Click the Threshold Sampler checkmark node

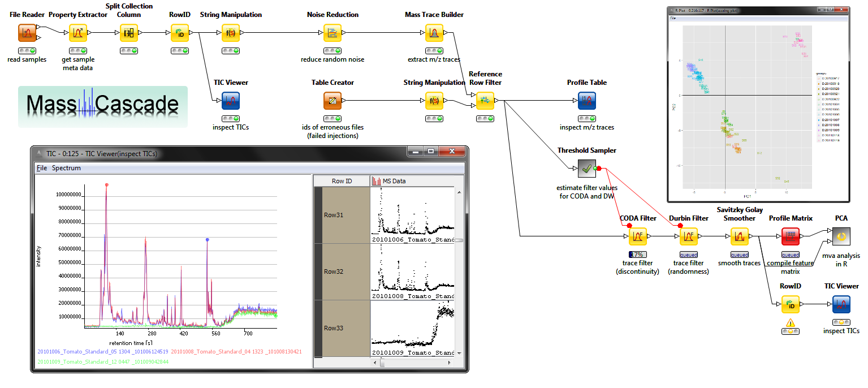coord(586,169)
